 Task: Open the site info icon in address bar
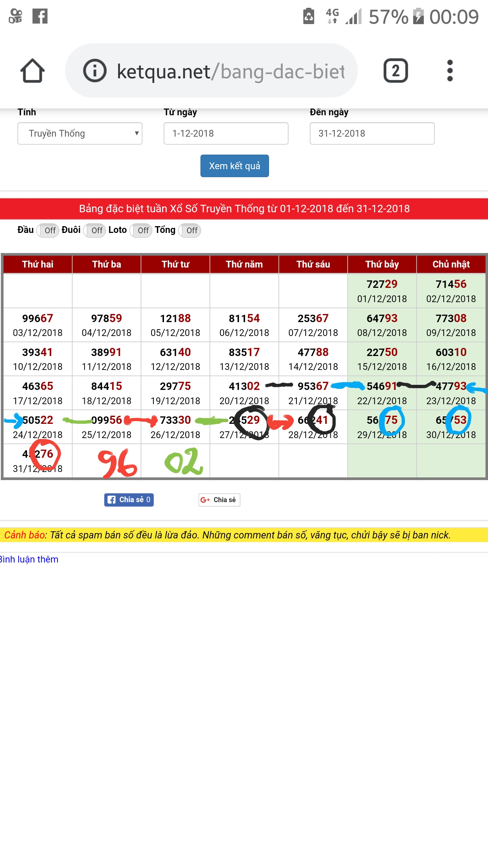95,71
